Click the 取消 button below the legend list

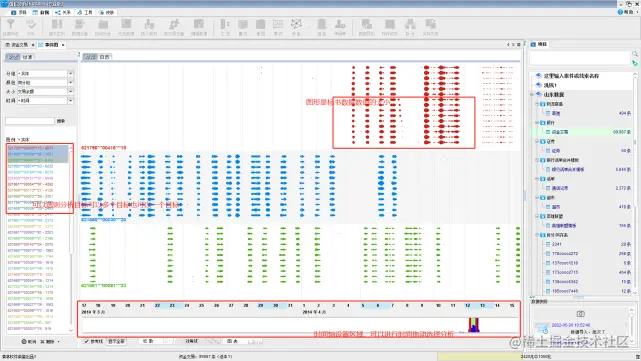[29, 341]
